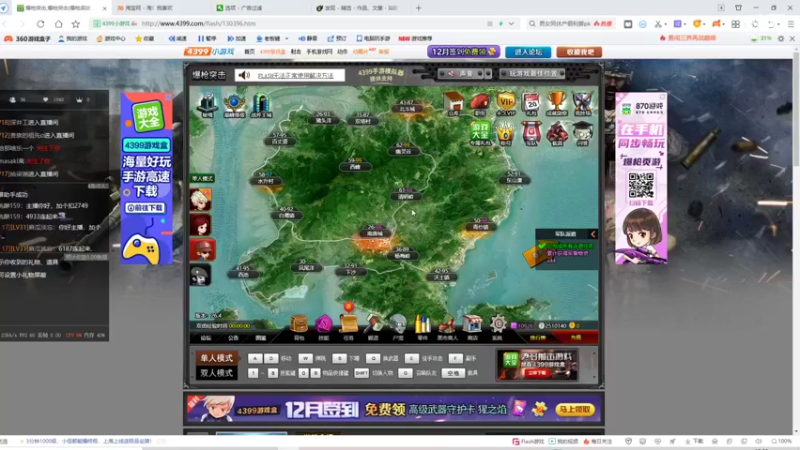
Task: Open the purple skills (技能) icon
Action: [323, 324]
